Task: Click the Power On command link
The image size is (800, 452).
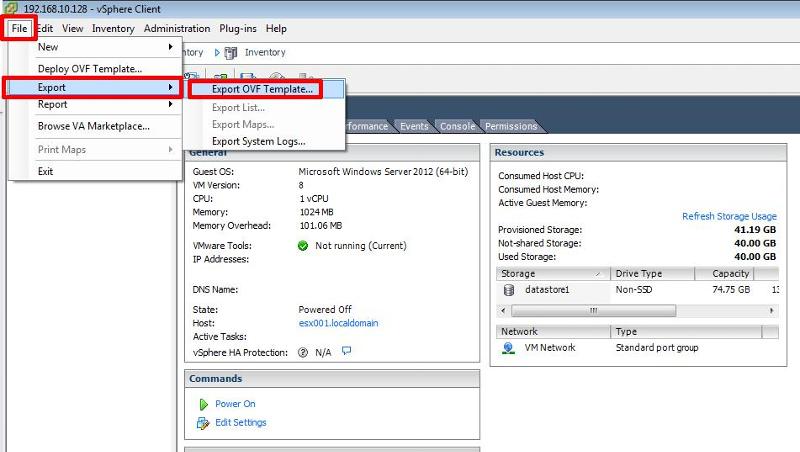Action: tap(235, 404)
